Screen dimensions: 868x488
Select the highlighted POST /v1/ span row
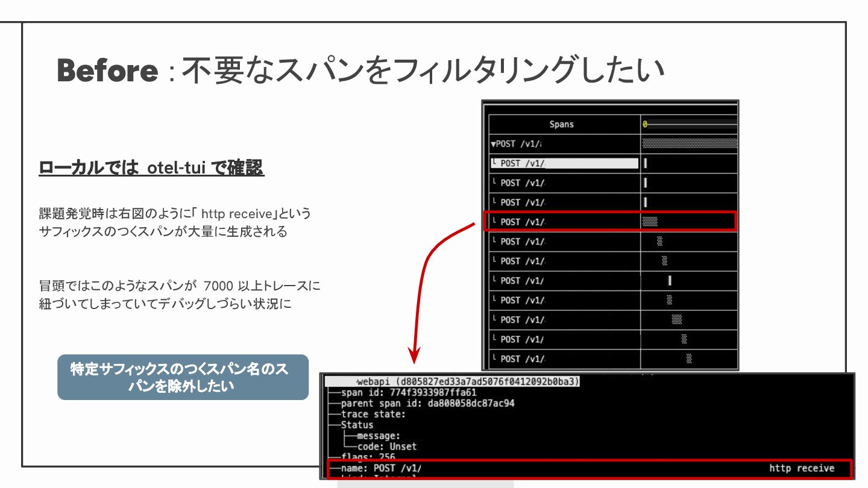point(564,163)
